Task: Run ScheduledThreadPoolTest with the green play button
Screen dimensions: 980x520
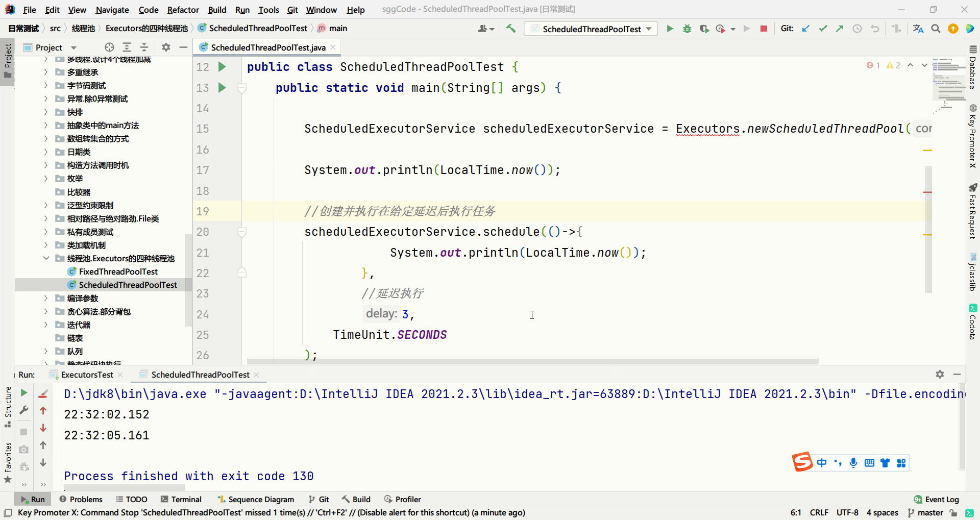Action: tap(670, 29)
